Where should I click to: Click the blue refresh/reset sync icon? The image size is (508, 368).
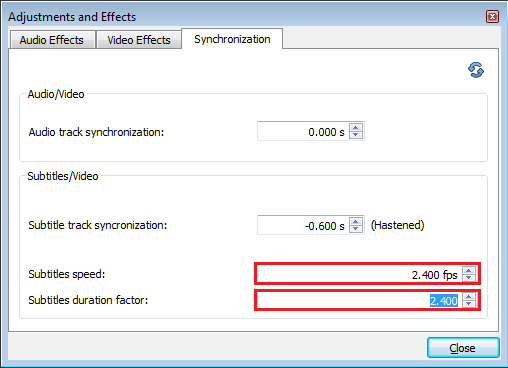coord(476,70)
